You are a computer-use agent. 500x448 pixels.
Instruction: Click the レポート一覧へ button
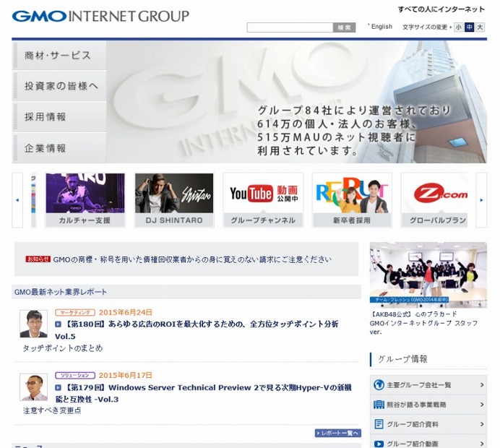click(x=337, y=433)
